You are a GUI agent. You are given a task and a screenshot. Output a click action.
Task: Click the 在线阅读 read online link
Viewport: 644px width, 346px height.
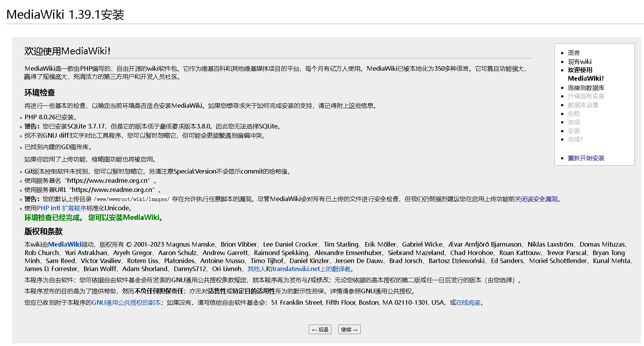(468, 302)
